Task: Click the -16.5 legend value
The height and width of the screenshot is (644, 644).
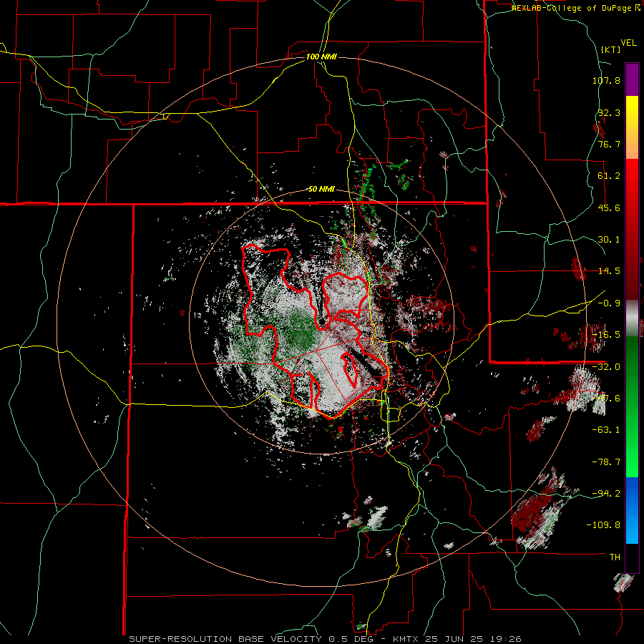Action: (606, 335)
